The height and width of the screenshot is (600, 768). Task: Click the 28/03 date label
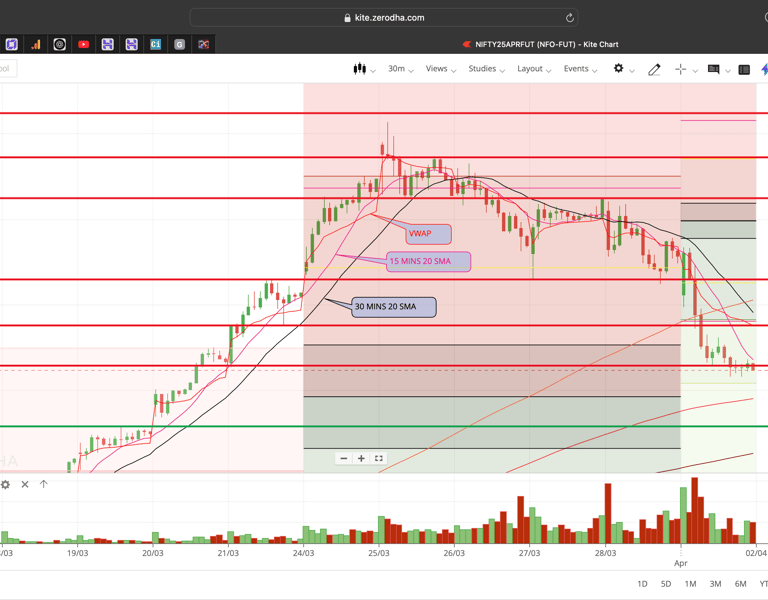click(x=605, y=553)
